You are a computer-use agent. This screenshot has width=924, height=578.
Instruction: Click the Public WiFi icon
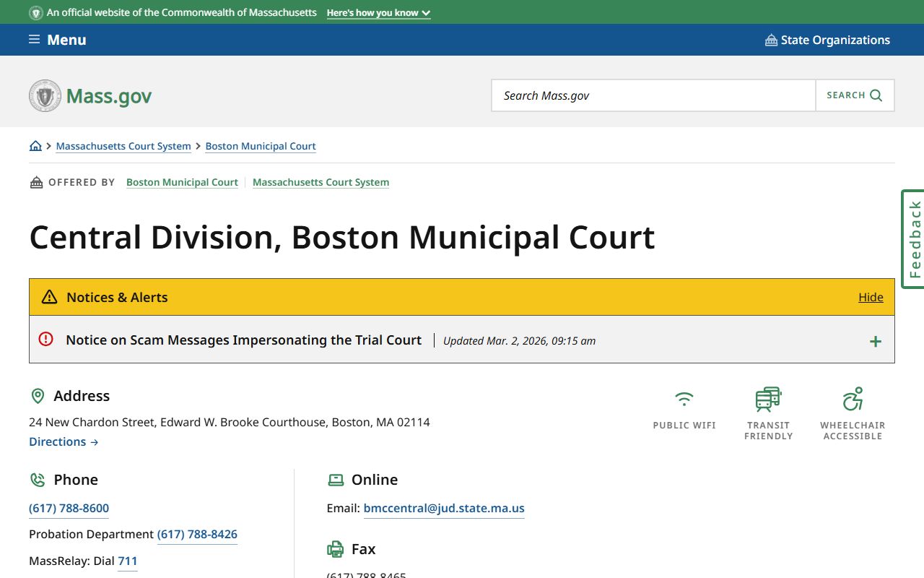tap(684, 399)
